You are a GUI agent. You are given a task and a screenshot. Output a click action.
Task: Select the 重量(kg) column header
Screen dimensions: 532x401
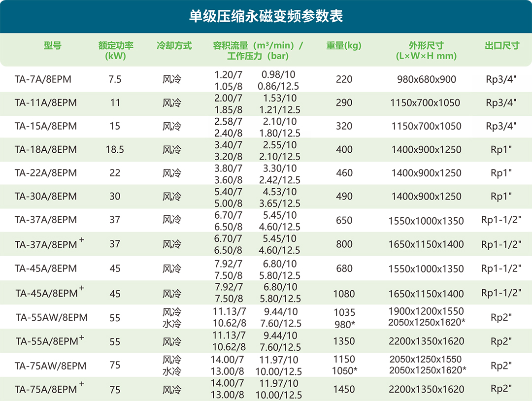[x=344, y=46]
